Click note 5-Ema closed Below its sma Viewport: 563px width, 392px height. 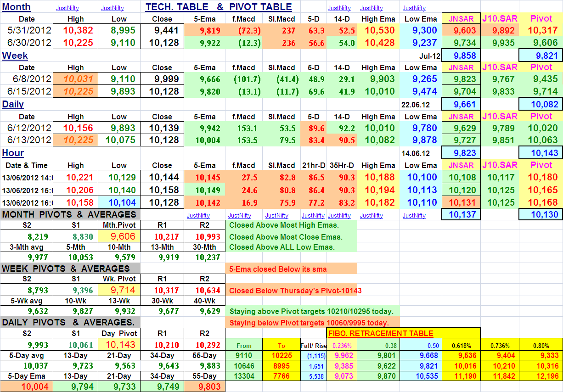(291, 269)
